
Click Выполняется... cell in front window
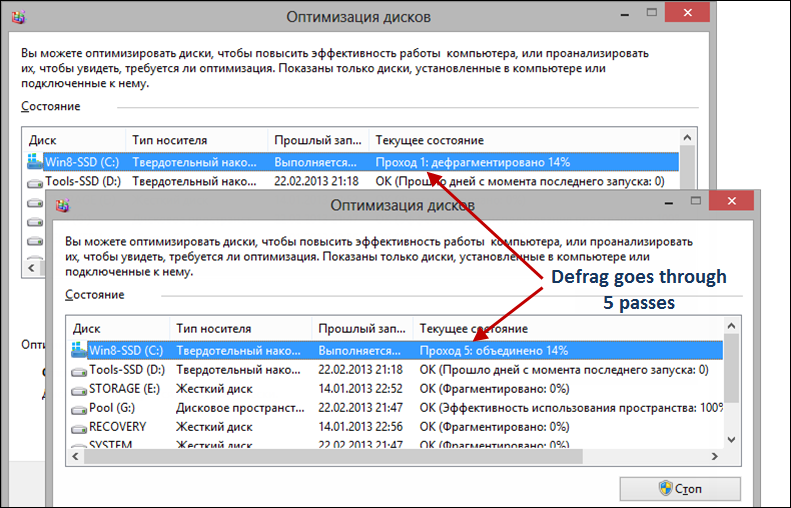pyautogui.click(x=359, y=351)
